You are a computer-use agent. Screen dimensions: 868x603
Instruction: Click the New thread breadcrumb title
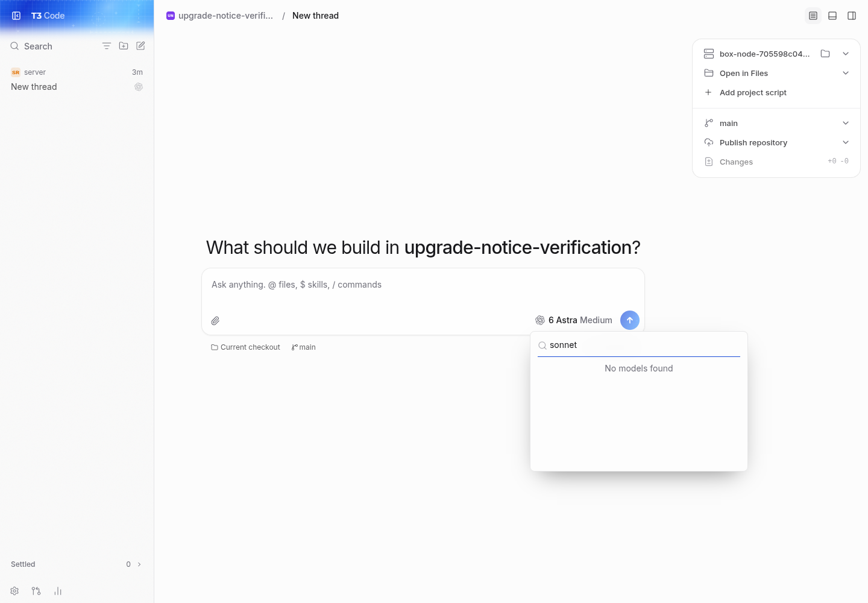click(315, 16)
